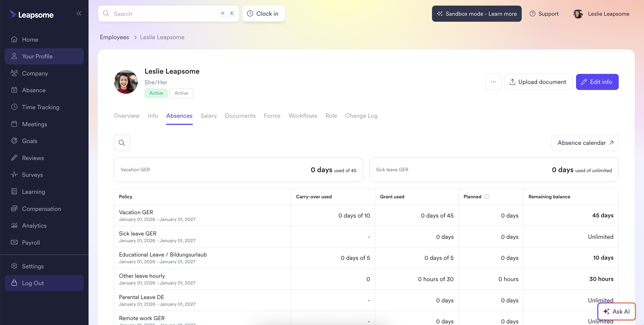Focus the top Search field
644x325 pixels.
coord(169,14)
